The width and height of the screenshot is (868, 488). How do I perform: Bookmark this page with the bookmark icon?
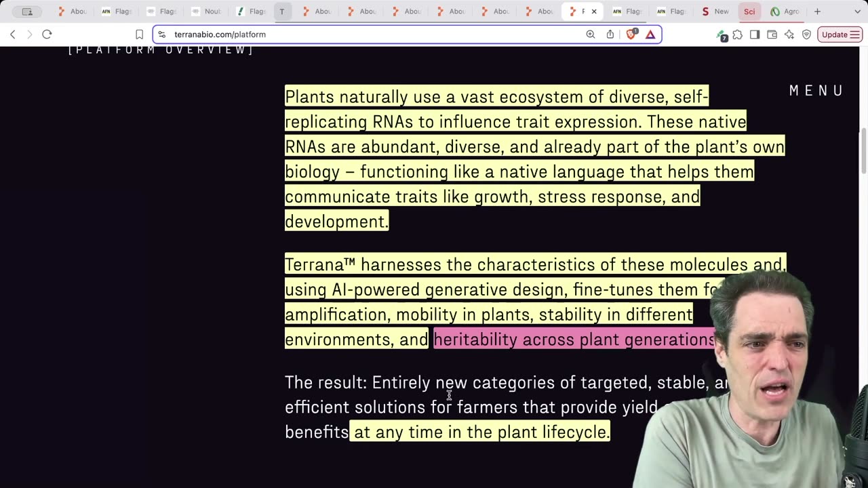(139, 35)
